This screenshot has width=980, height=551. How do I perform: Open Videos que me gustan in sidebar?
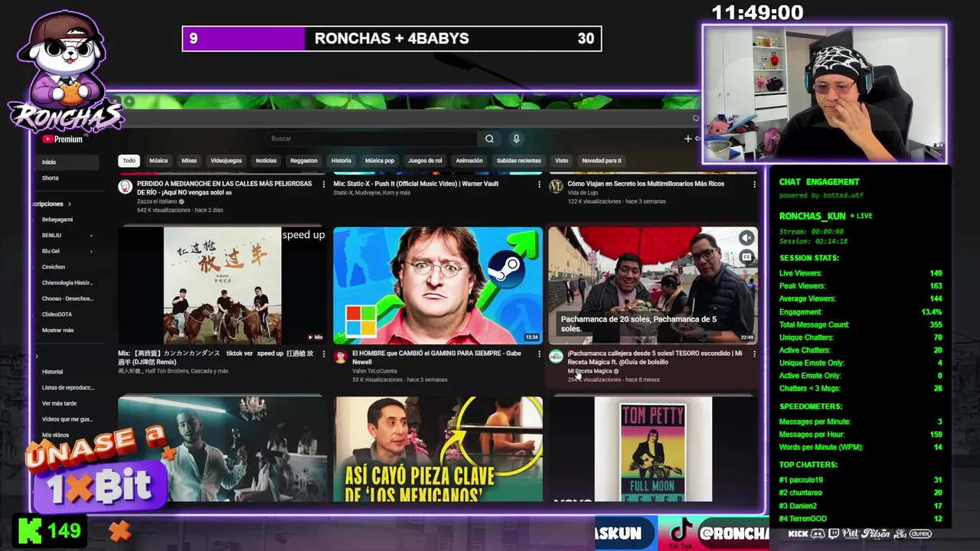coord(67,419)
